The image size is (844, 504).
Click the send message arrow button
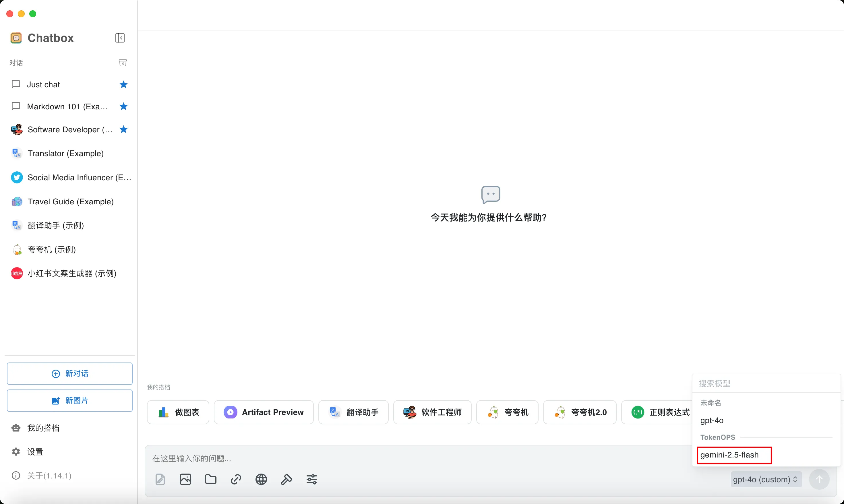[819, 479]
